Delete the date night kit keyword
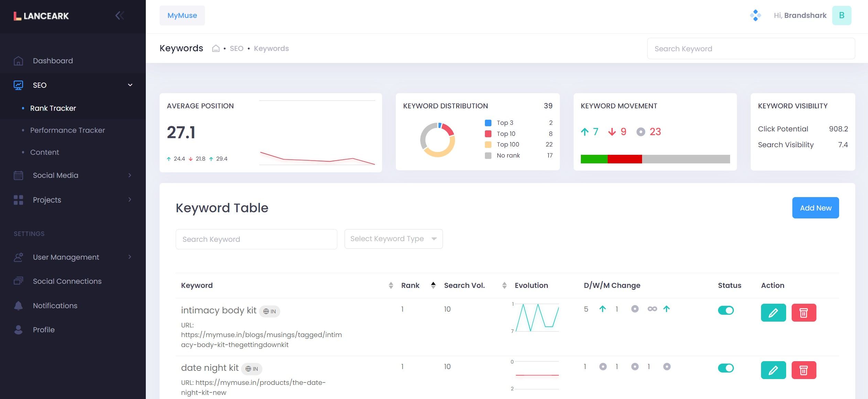Screen dimensions: 868x399 tap(804, 370)
